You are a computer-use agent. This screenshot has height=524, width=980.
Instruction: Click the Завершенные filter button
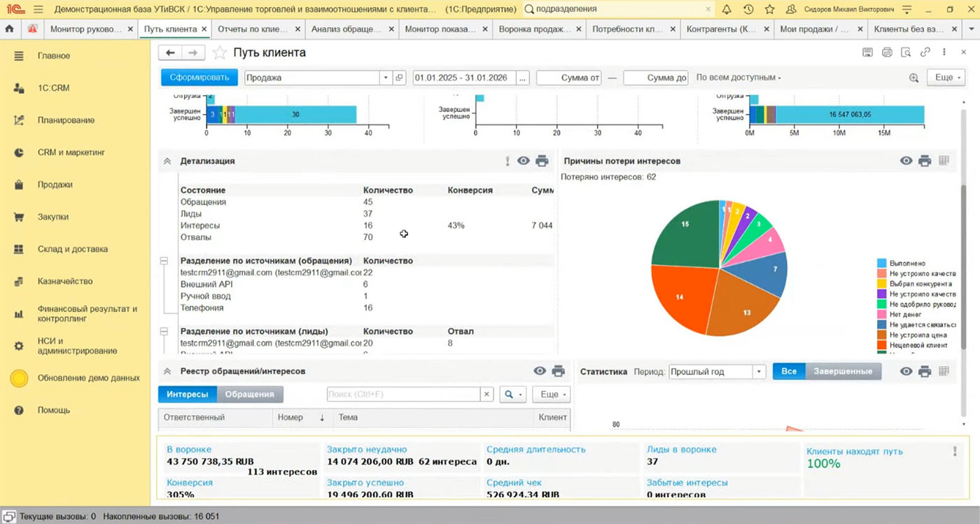click(x=843, y=371)
